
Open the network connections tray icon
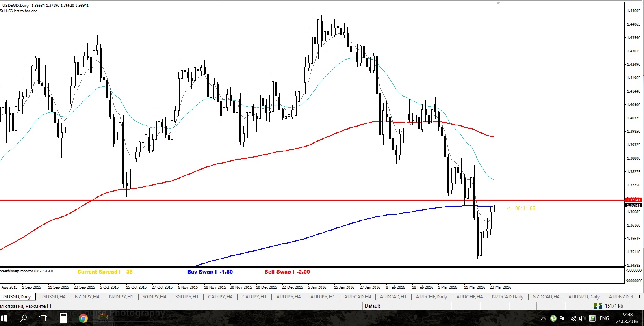pos(573,318)
